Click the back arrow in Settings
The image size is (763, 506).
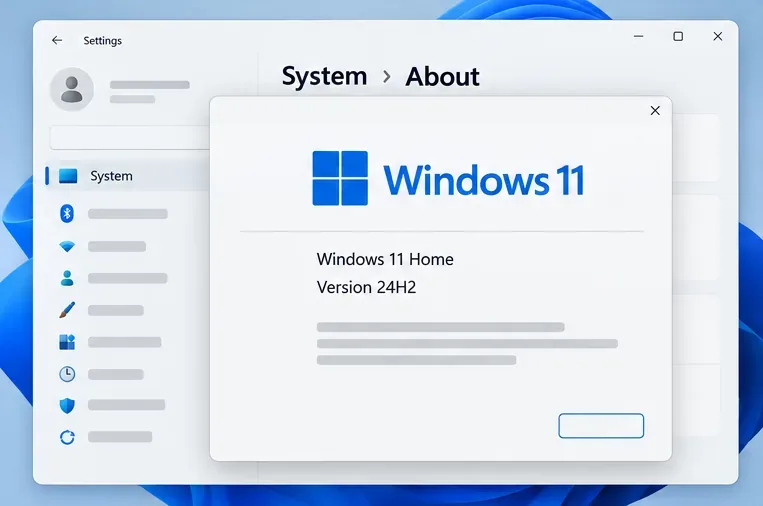[x=57, y=40]
